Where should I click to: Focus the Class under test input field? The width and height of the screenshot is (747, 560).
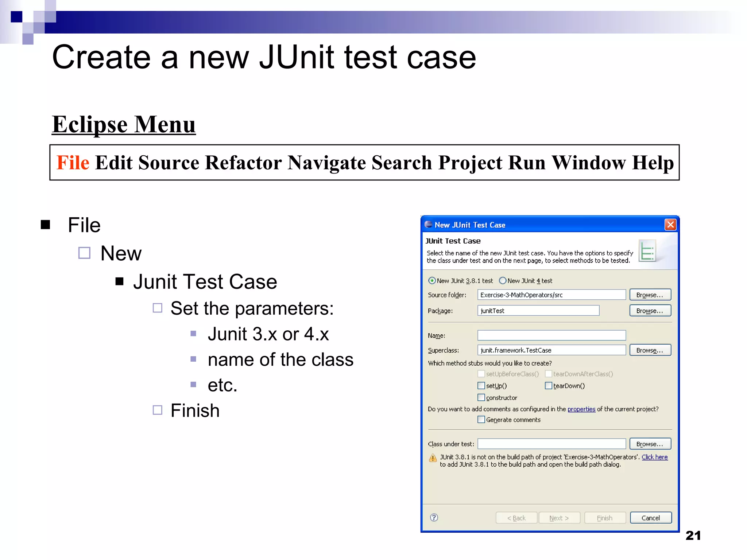click(x=551, y=444)
